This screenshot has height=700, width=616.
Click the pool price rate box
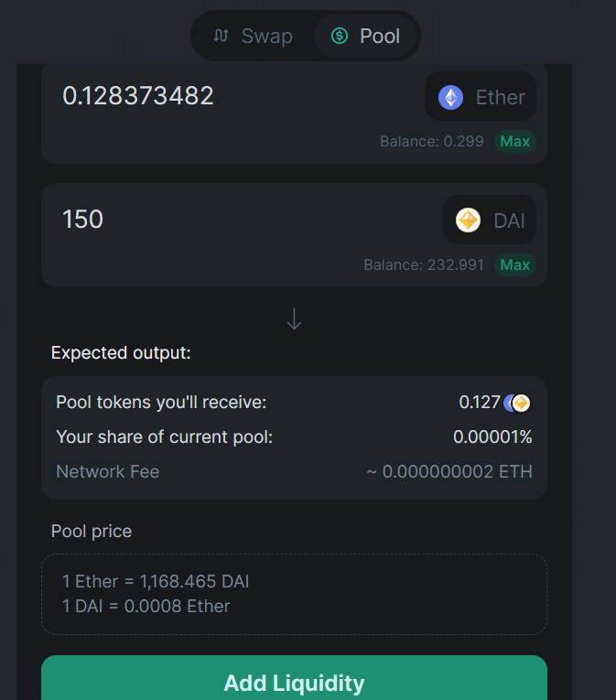294,594
